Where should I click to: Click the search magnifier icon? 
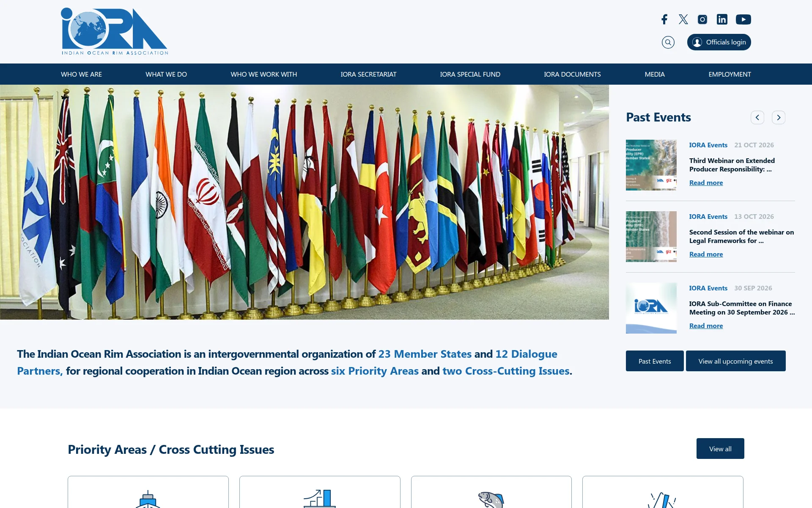tap(668, 42)
